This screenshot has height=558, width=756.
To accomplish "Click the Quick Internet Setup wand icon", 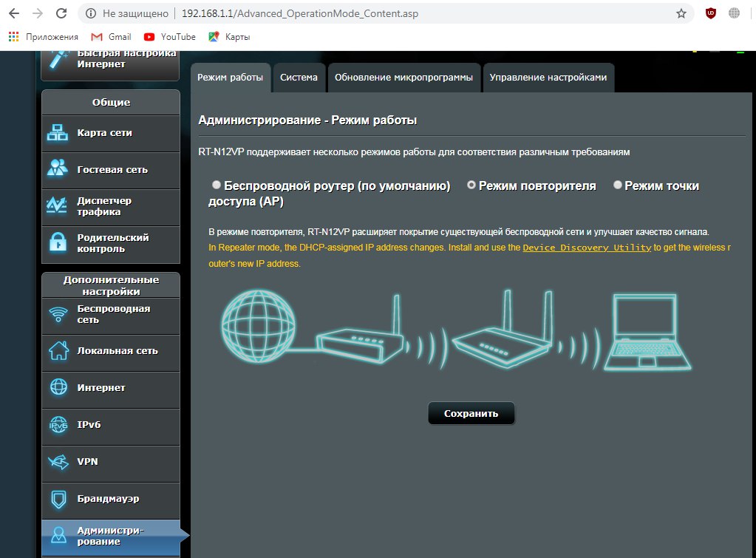I will pyautogui.click(x=59, y=61).
